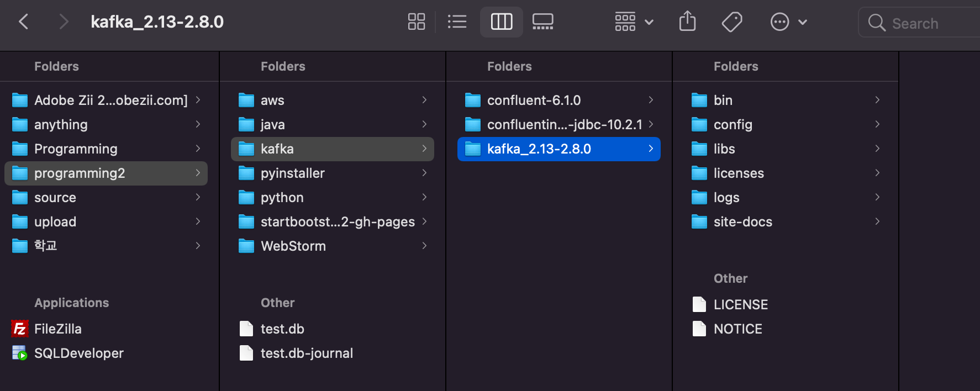Expand the upload folder chevron
Viewport: 980px width, 391px height.
coord(198,221)
